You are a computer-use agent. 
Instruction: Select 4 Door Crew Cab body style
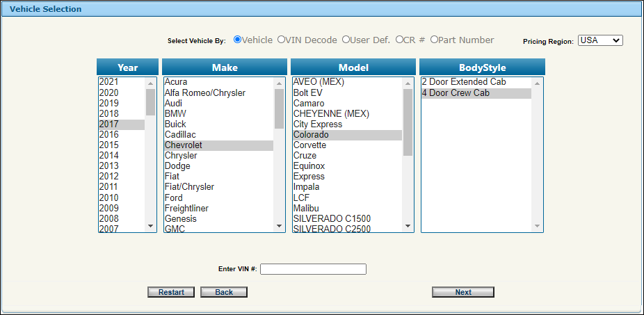[476, 93]
